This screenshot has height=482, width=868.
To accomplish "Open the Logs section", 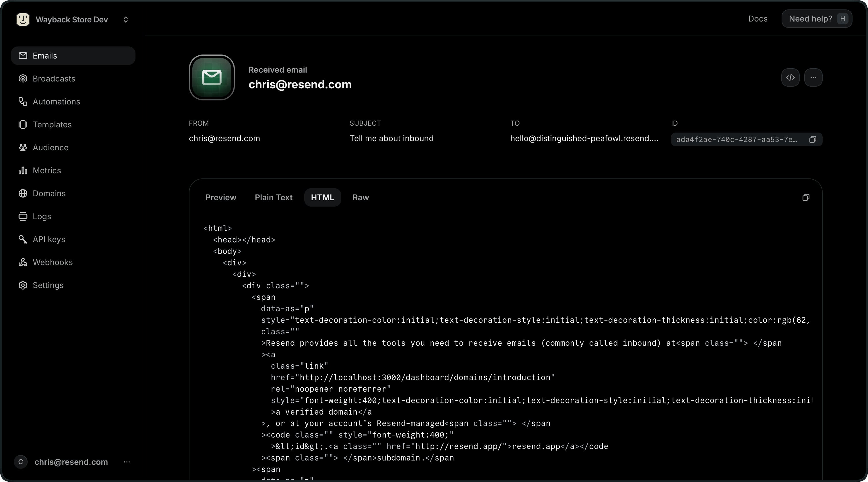I will (73, 216).
